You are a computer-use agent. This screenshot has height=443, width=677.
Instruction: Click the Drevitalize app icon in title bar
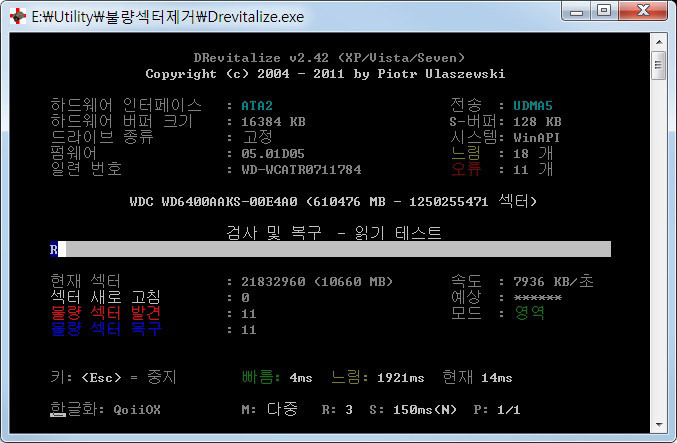18,16
